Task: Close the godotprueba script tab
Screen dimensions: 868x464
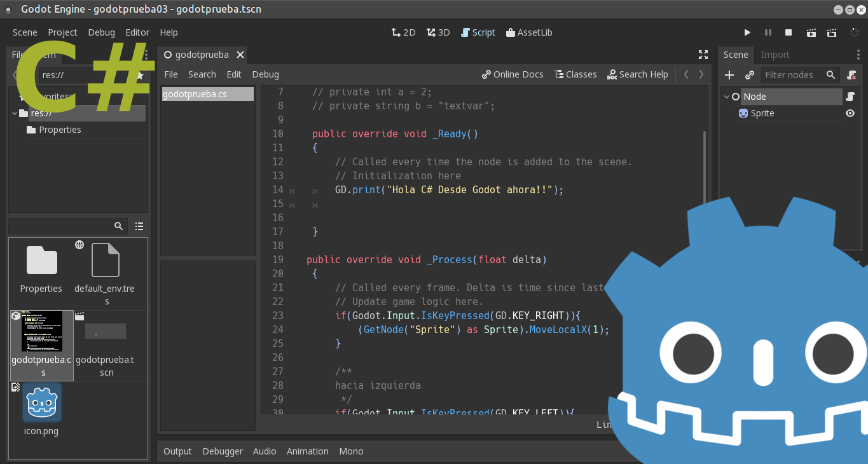Action: pyautogui.click(x=240, y=55)
